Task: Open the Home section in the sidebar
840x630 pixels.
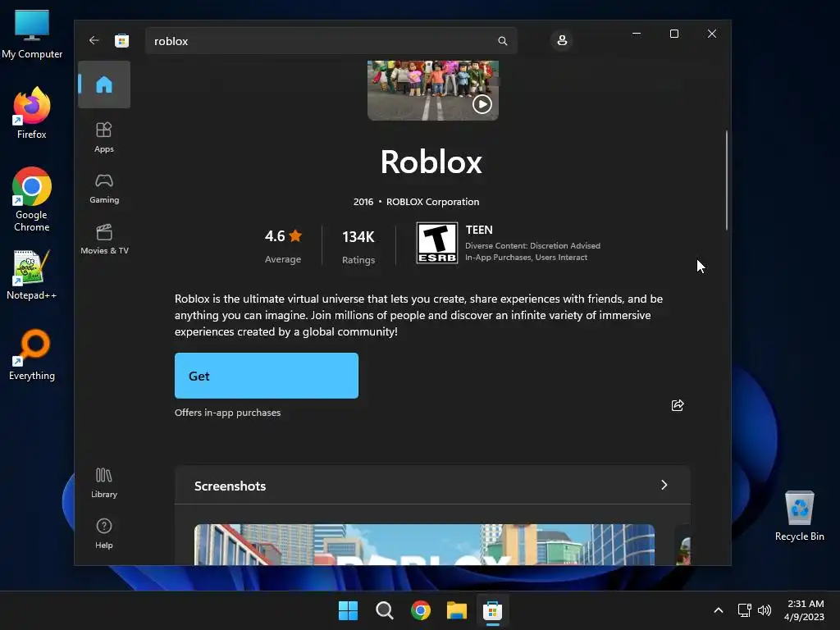Action: coord(104,84)
